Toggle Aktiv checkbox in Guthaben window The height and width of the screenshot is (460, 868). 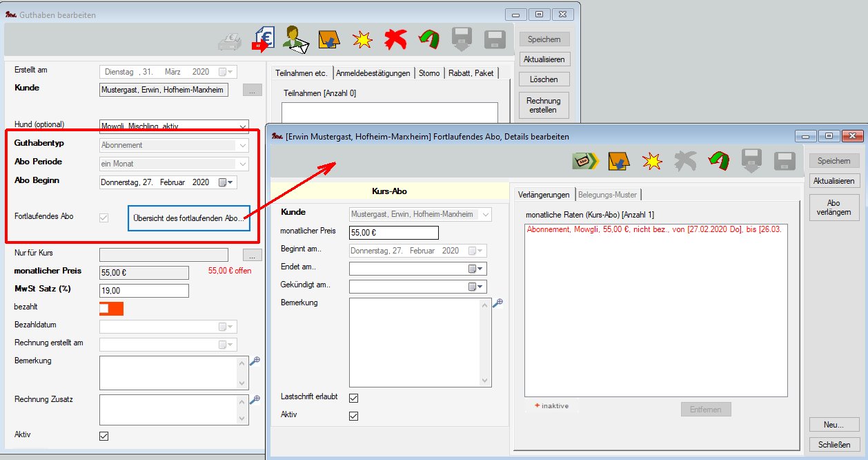104,436
